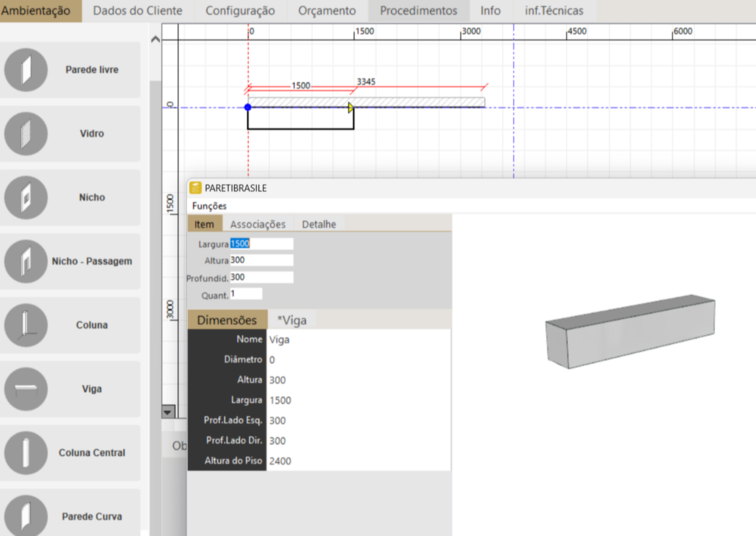Open the Detalhe tab
The height and width of the screenshot is (536, 756).
(x=319, y=224)
